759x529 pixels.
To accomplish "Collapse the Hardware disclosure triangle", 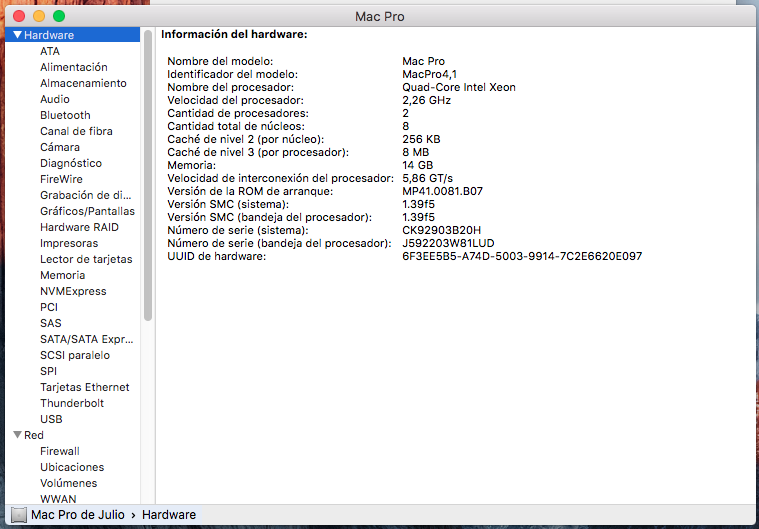I will click(17, 35).
